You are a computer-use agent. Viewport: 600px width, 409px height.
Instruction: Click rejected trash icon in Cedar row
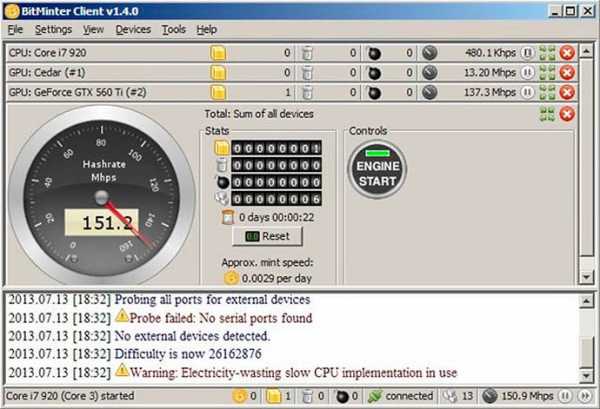[307, 72]
